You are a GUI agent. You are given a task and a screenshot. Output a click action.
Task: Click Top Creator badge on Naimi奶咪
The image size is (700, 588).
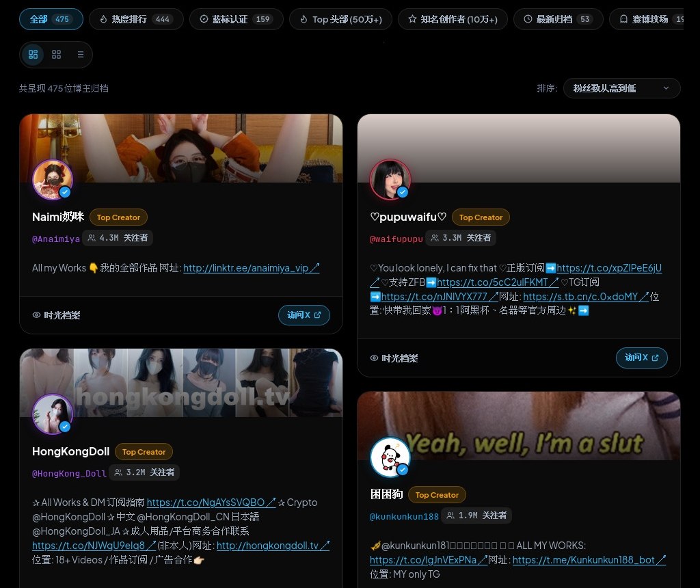pyautogui.click(x=118, y=217)
